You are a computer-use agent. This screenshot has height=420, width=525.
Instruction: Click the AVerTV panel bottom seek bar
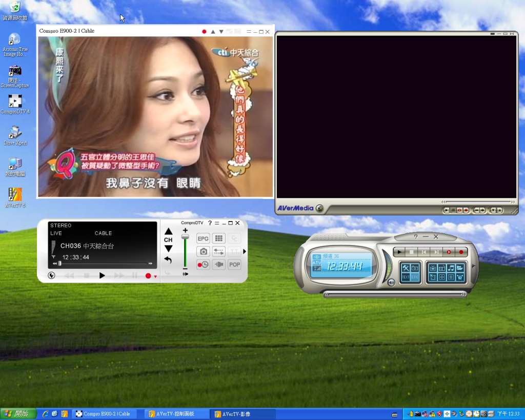(x=395, y=294)
